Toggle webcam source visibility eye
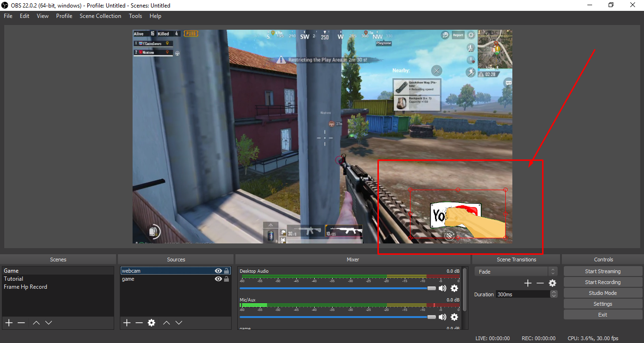The image size is (644, 343). tap(218, 271)
